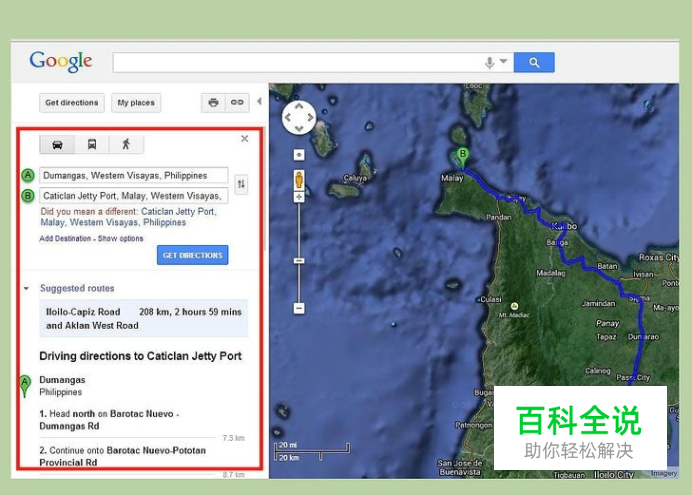The width and height of the screenshot is (692, 495).
Task: Click the Mt. Madiac mountain icon
Action: click(514, 306)
